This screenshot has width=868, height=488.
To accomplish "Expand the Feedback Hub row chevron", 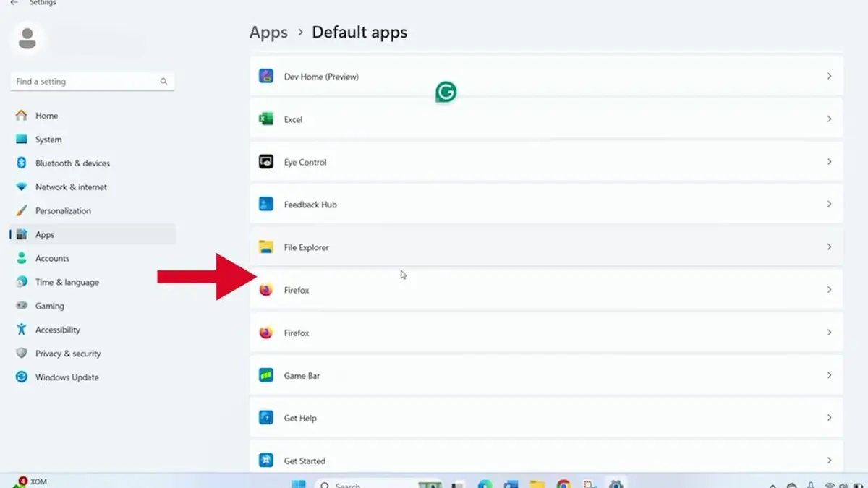I will (x=829, y=205).
